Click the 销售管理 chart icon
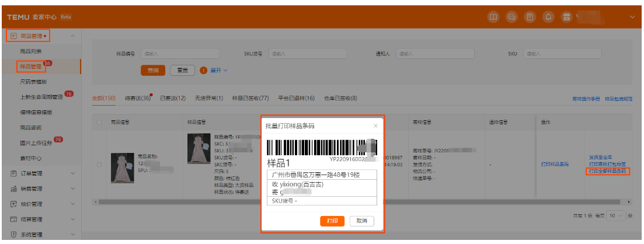 pyautogui.click(x=13, y=189)
